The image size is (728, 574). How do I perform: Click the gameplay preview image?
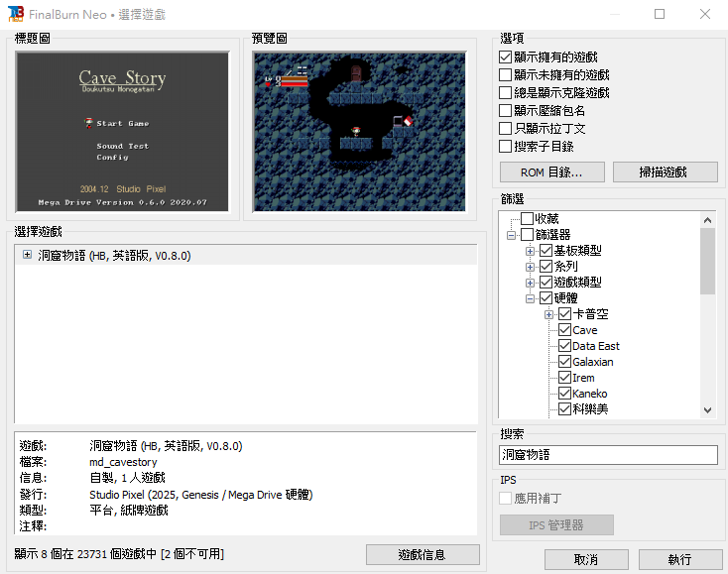tap(360, 131)
